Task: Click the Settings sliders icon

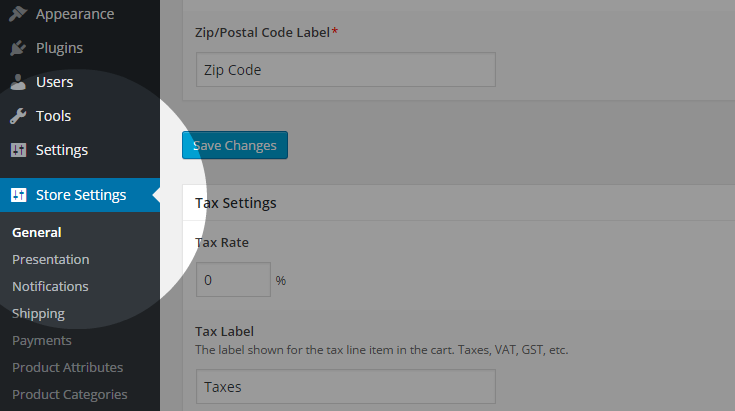Action: [18, 150]
